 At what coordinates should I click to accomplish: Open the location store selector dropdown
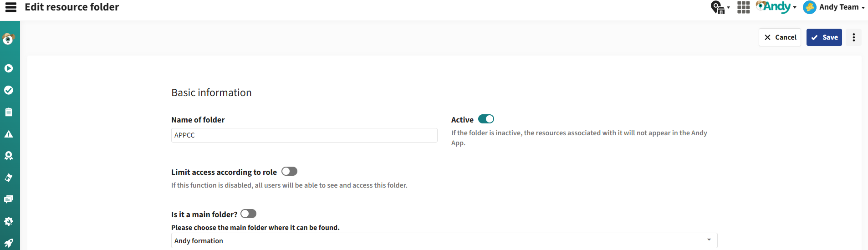point(720,7)
